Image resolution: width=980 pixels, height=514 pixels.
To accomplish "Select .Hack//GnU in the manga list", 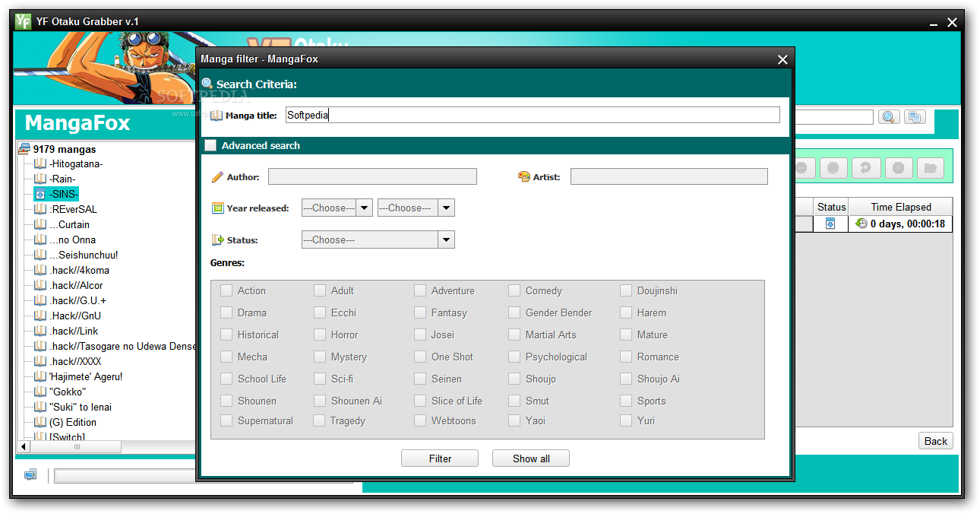I will point(75,316).
